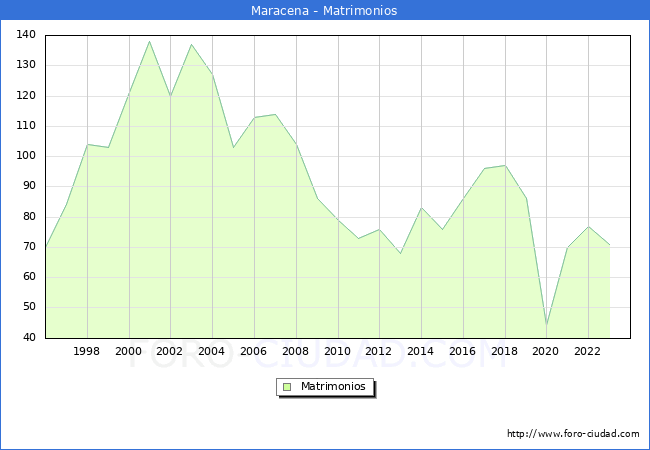The image size is (650, 450).
Task: Select the 2010 x-axis year label
Action: point(337,351)
